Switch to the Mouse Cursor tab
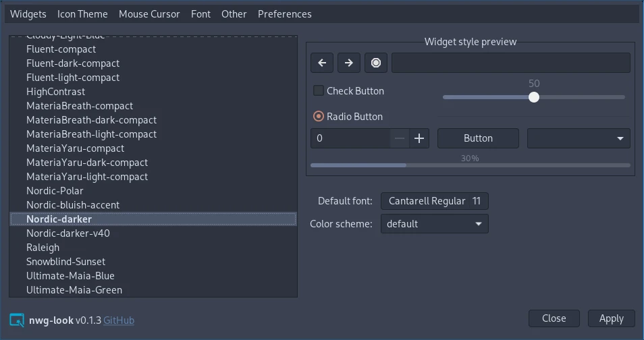The width and height of the screenshot is (644, 340). (149, 14)
